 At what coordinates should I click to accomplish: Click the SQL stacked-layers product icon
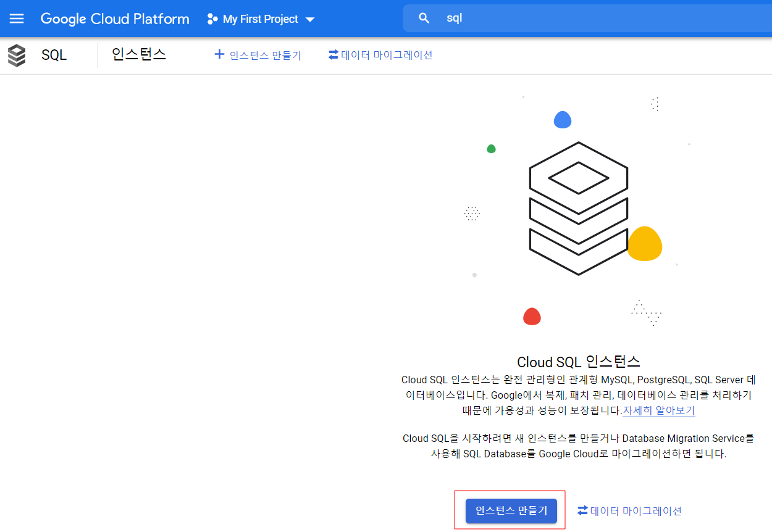click(x=17, y=56)
